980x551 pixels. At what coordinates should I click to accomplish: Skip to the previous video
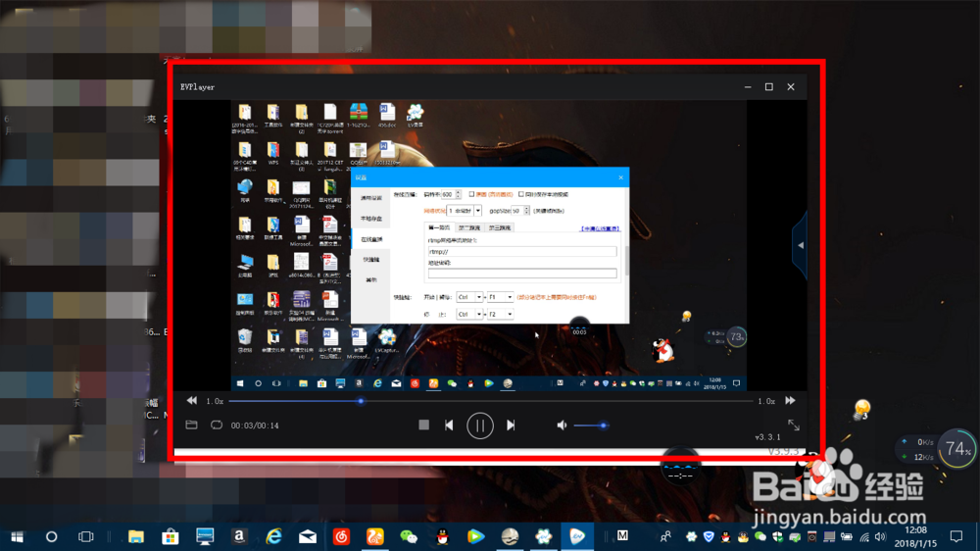coord(449,426)
